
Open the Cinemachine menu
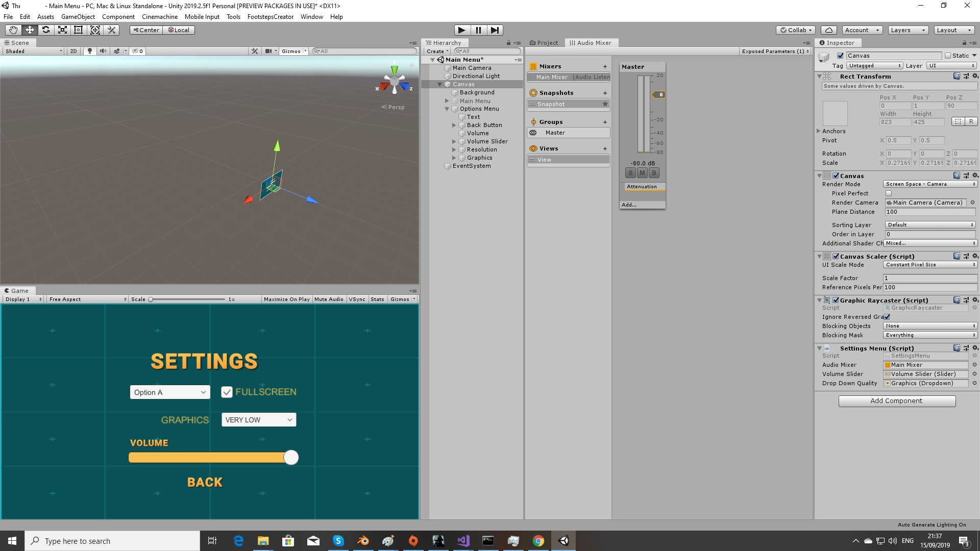159,17
